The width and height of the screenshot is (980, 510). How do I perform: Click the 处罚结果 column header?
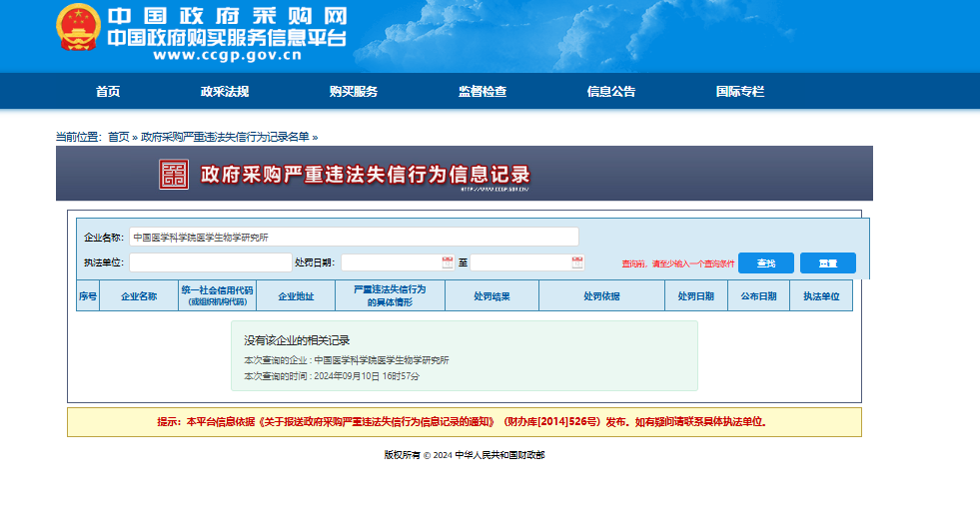tap(491, 295)
